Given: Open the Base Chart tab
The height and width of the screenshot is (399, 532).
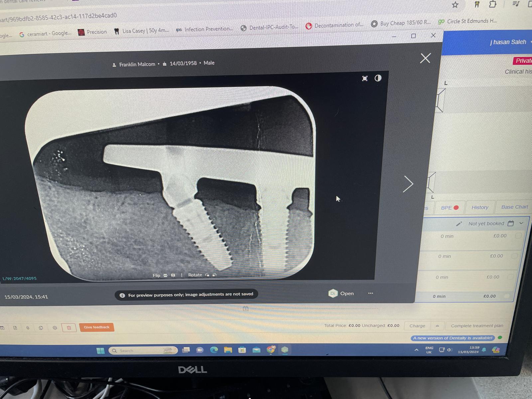Looking at the screenshot, I should click(x=514, y=207).
